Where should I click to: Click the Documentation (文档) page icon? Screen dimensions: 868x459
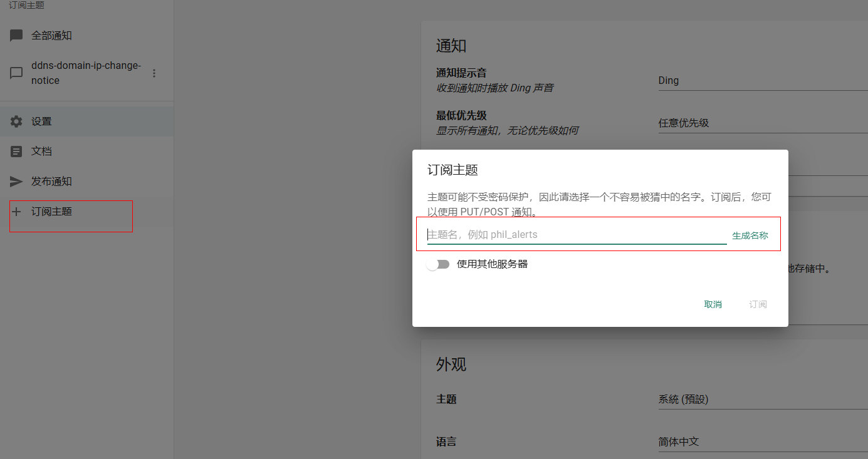pyautogui.click(x=16, y=152)
